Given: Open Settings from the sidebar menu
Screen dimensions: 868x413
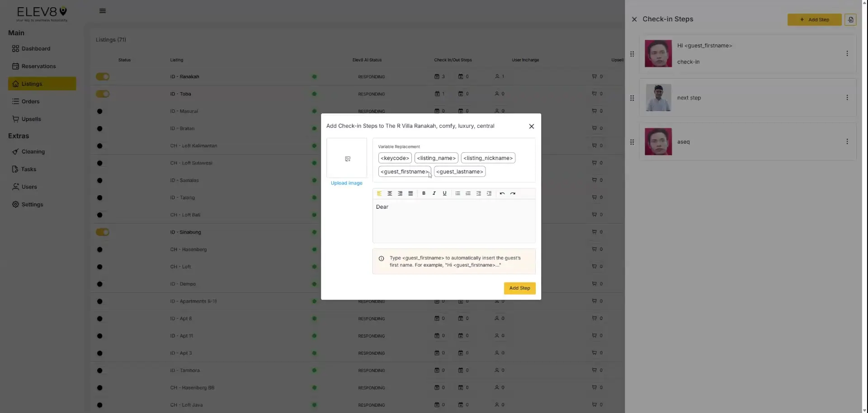Looking at the screenshot, I should click(33, 204).
